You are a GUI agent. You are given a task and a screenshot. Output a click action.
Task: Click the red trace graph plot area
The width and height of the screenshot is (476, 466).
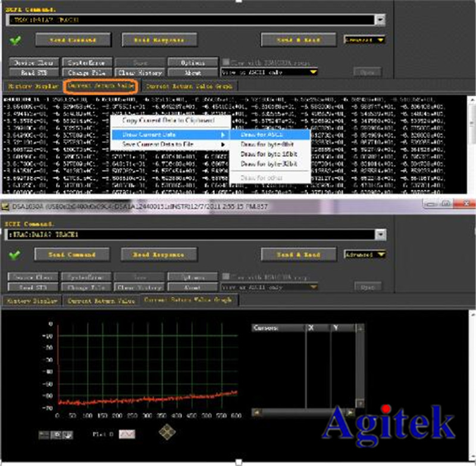point(148,366)
